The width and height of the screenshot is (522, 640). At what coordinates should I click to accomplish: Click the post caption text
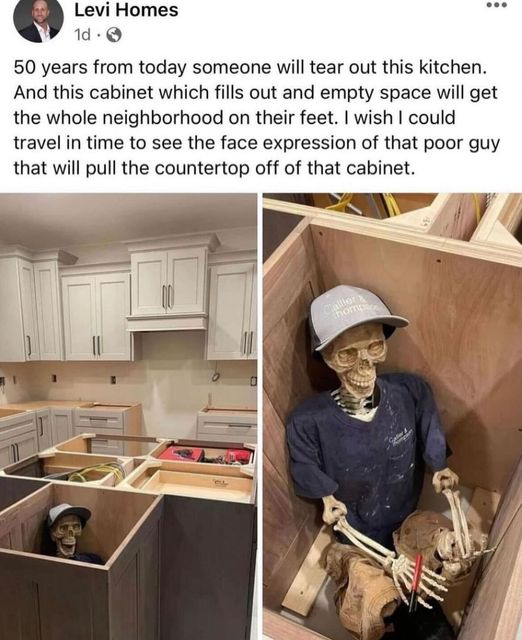click(x=257, y=118)
